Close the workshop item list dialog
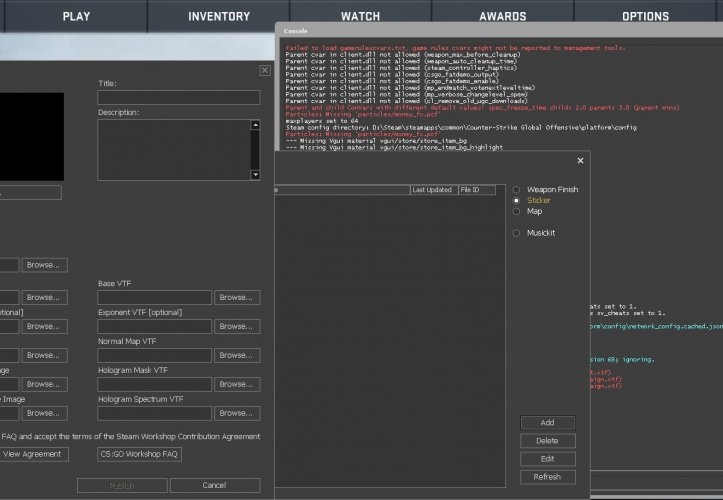The height and width of the screenshot is (500, 723). (580, 160)
